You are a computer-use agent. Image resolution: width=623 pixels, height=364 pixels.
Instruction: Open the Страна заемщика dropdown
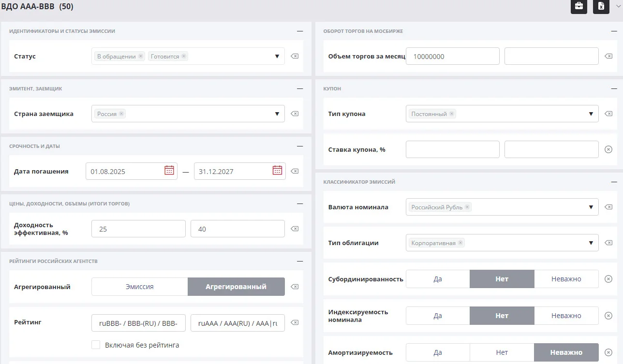click(x=277, y=114)
